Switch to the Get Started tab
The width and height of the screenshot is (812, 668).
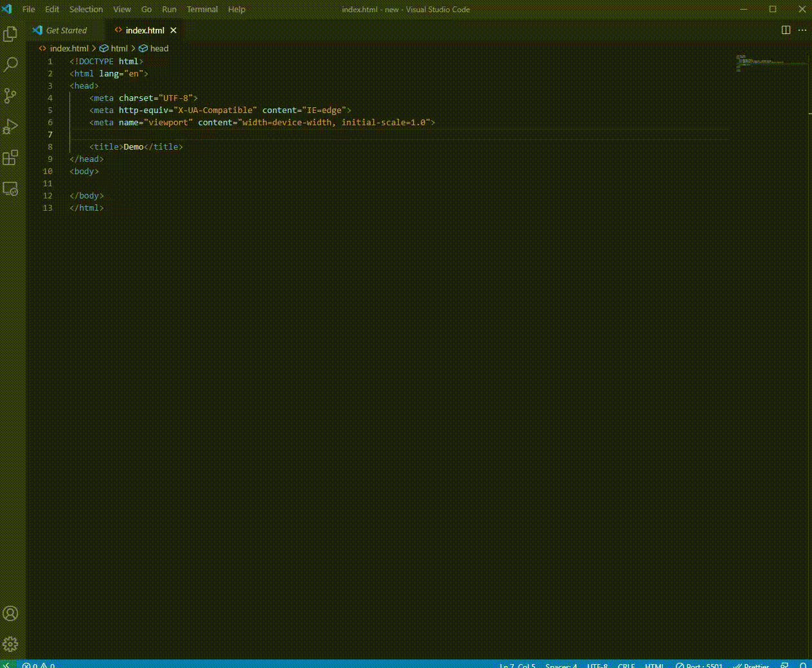[x=66, y=30]
